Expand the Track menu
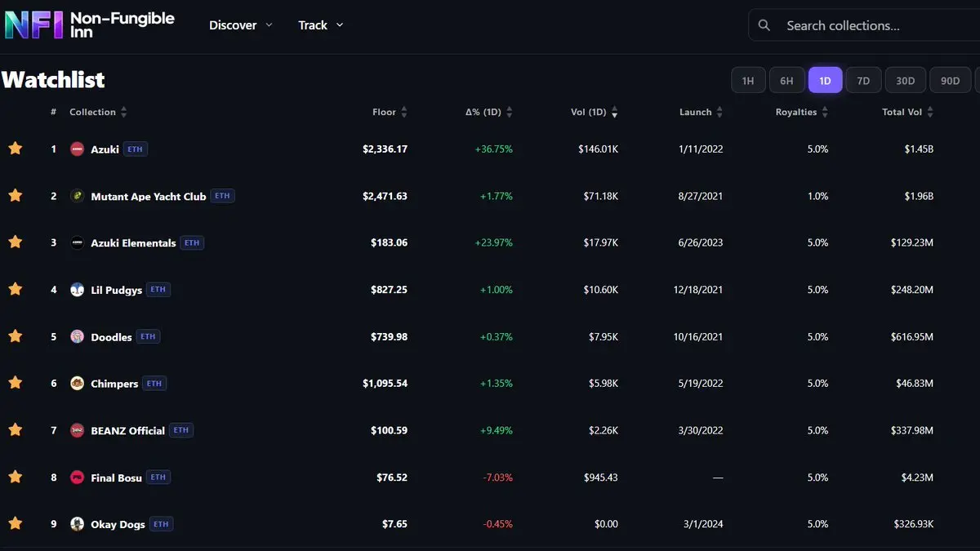The image size is (980, 551). click(321, 25)
